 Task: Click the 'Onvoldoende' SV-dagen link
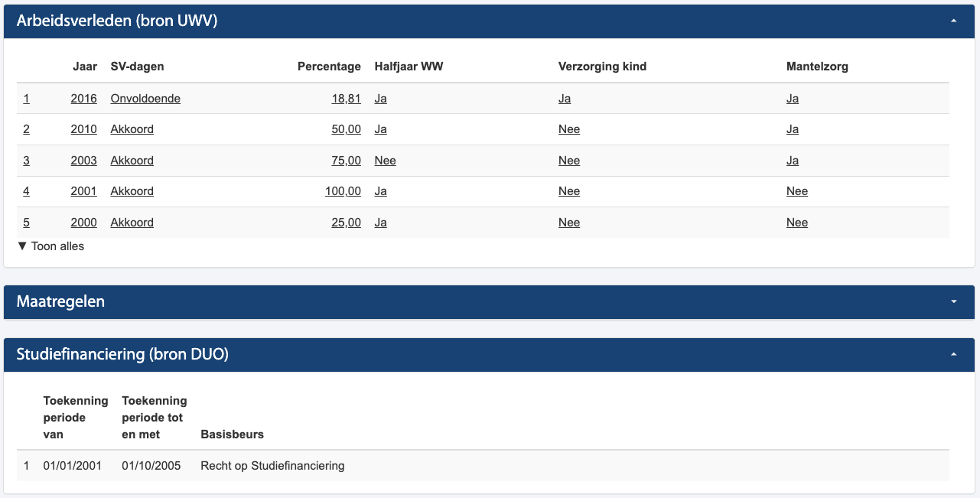145,99
